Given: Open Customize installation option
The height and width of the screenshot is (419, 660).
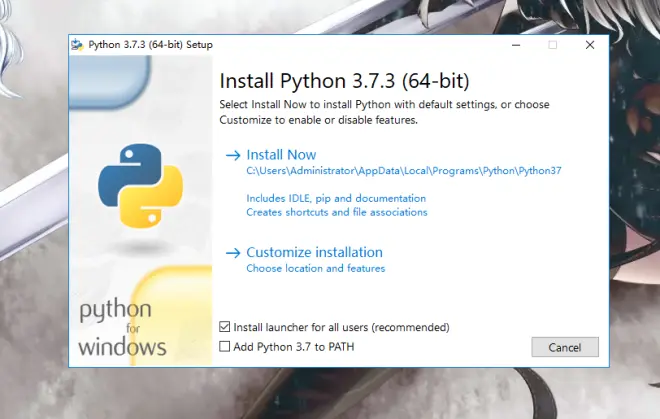Looking at the screenshot, I should (314, 252).
